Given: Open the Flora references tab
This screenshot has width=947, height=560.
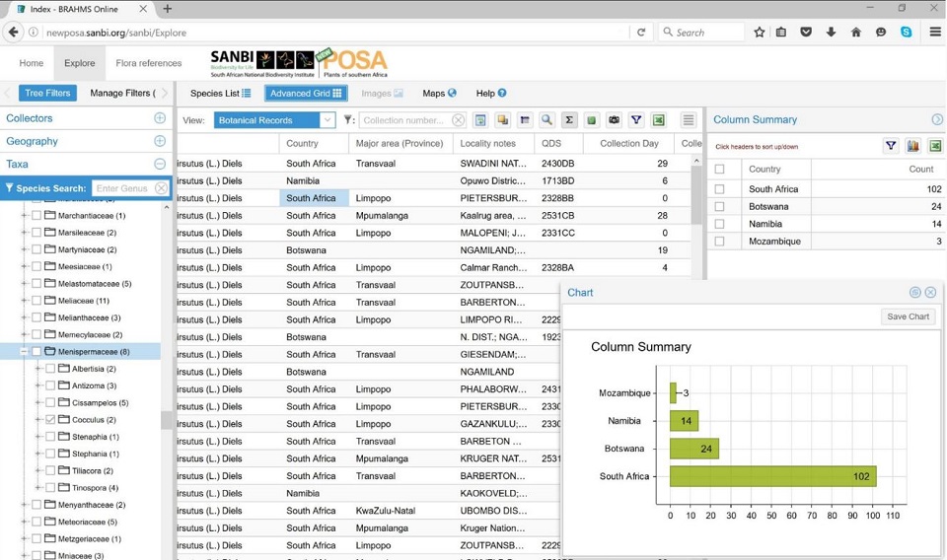Looking at the screenshot, I should [149, 63].
